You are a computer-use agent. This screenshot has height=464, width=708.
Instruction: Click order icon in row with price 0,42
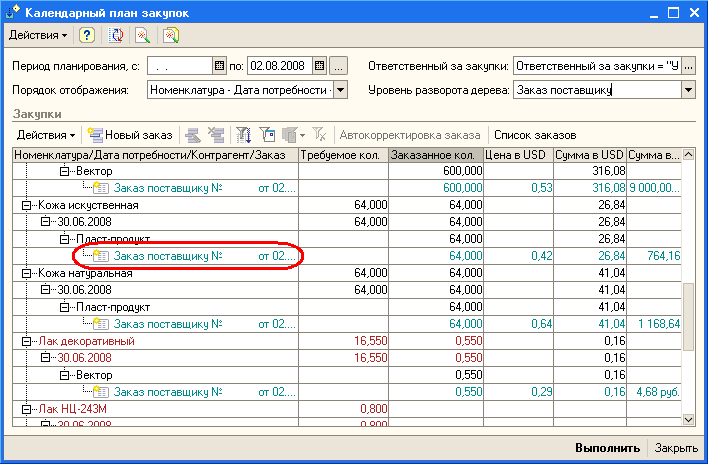click(x=100, y=256)
